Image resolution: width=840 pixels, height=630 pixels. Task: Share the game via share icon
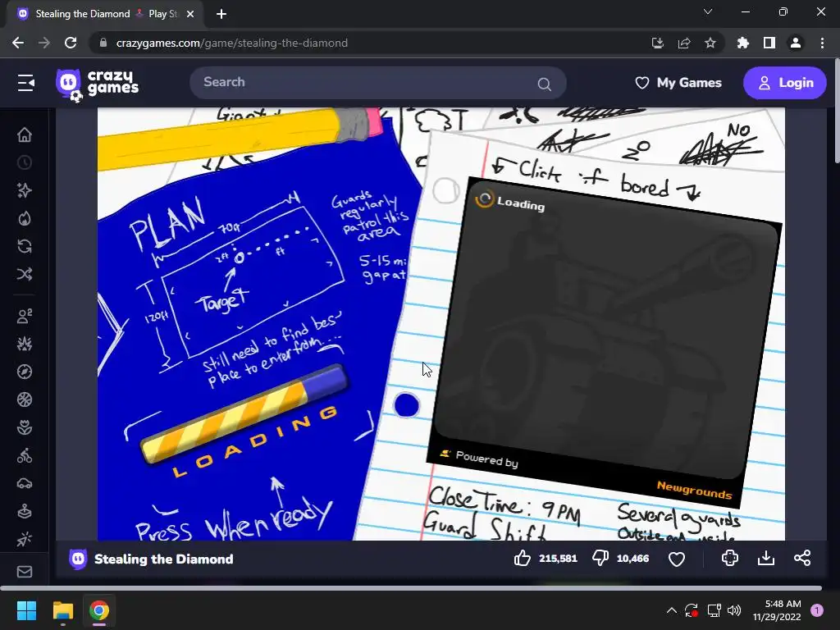(802, 558)
